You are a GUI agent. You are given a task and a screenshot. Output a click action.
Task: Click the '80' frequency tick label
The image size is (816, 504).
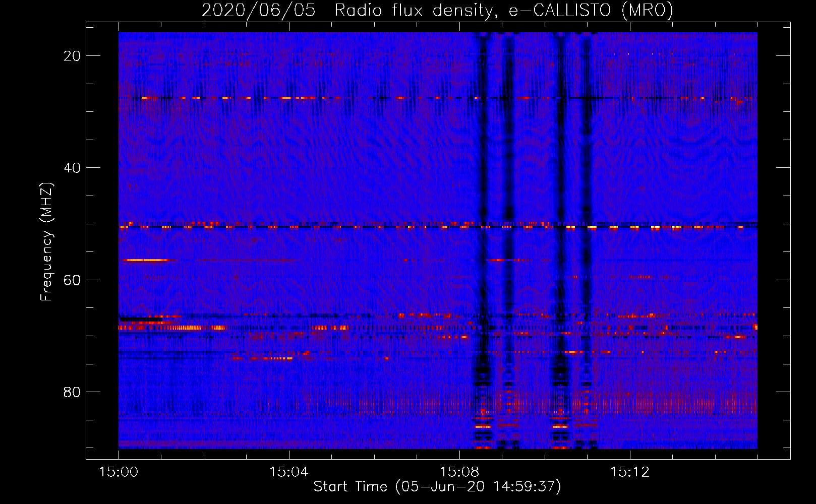(72, 392)
